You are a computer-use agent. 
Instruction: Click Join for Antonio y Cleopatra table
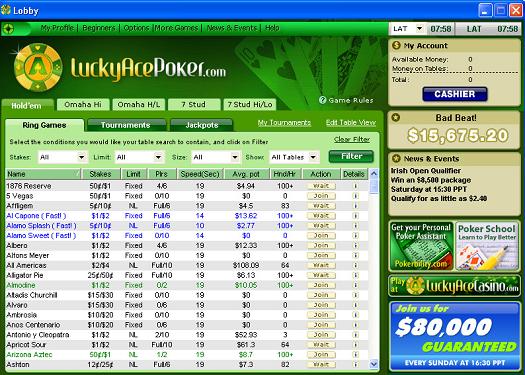pos(321,335)
